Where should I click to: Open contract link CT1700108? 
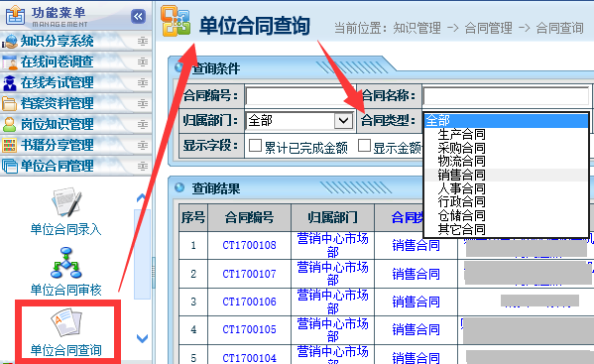(x=249, y=245)
